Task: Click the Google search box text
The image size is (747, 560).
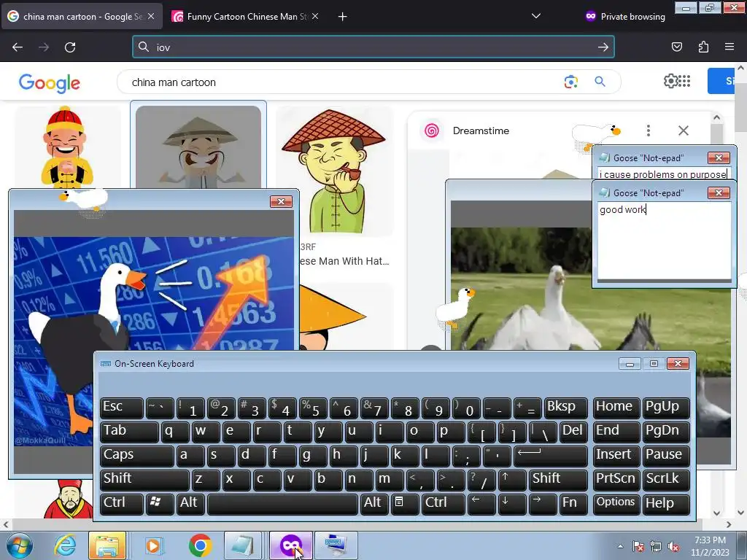Action: point(174,82)
